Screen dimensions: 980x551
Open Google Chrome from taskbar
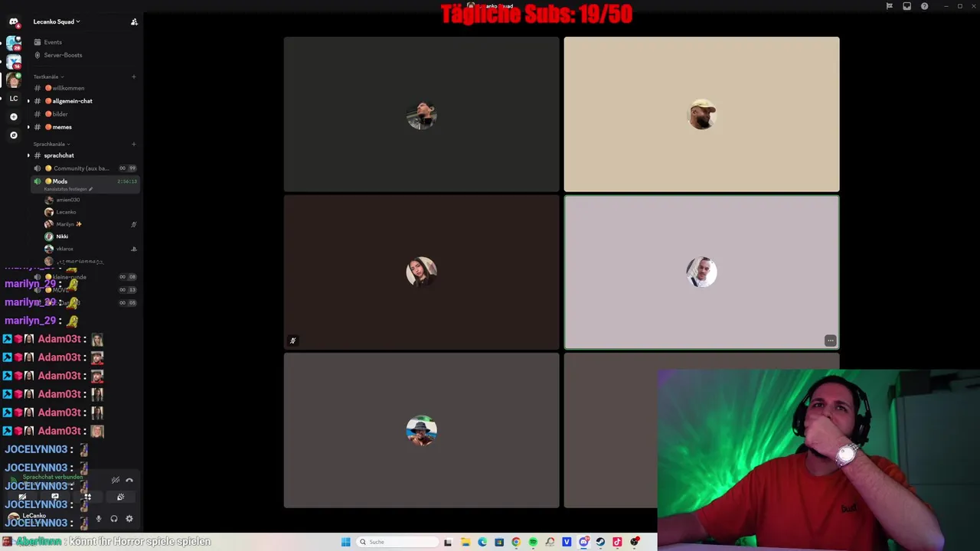[516, 542]
